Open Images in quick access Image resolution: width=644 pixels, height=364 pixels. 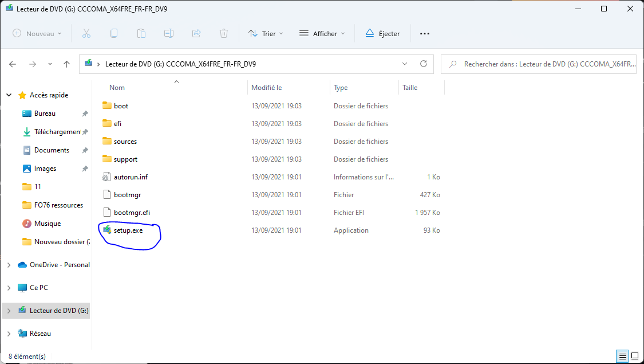pyautogui.click(x=45, y=169)
